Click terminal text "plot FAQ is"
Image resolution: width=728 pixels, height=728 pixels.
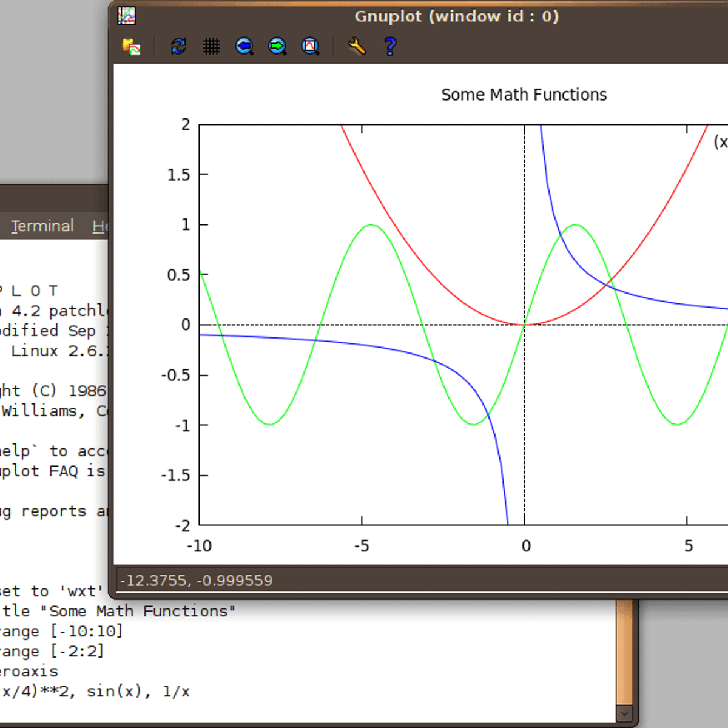(x=53, y=471)
